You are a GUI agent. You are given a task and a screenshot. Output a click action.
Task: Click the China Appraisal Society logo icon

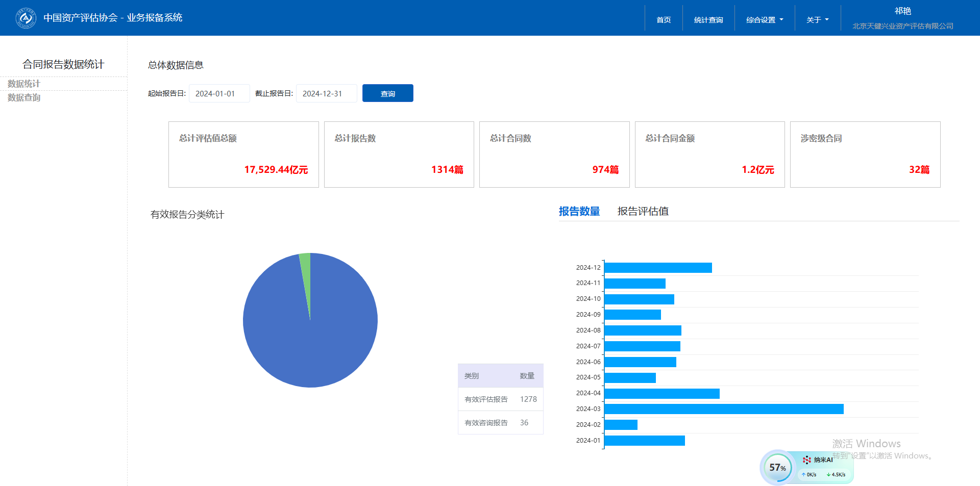(x=26, y=18)
